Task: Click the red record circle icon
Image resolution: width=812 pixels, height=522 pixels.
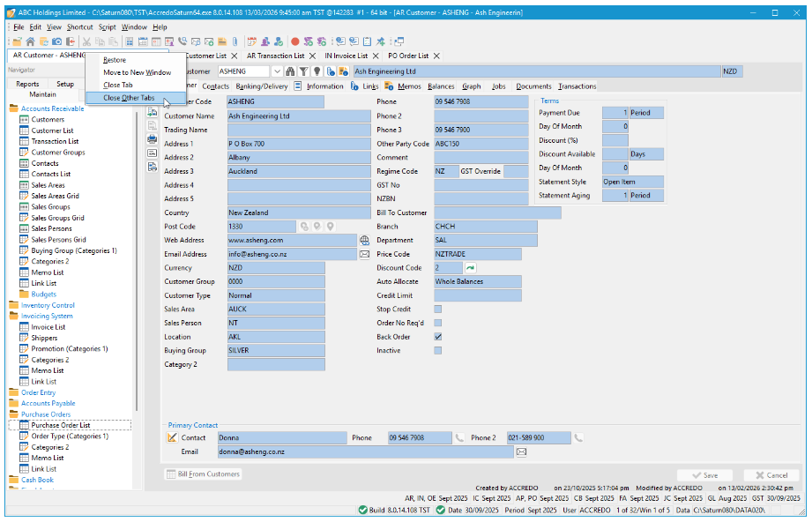Action: pyautogui.click(x=294, y=41)
